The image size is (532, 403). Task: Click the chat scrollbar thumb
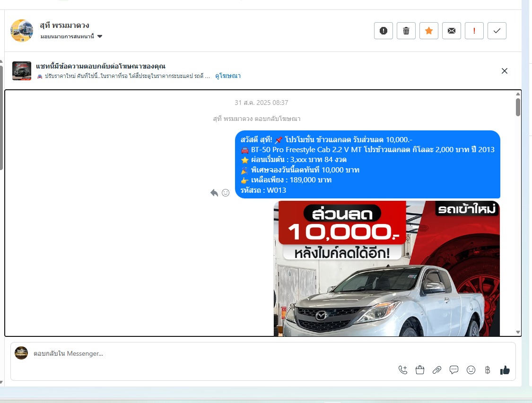pyautogui.click(x=518, y=107)
